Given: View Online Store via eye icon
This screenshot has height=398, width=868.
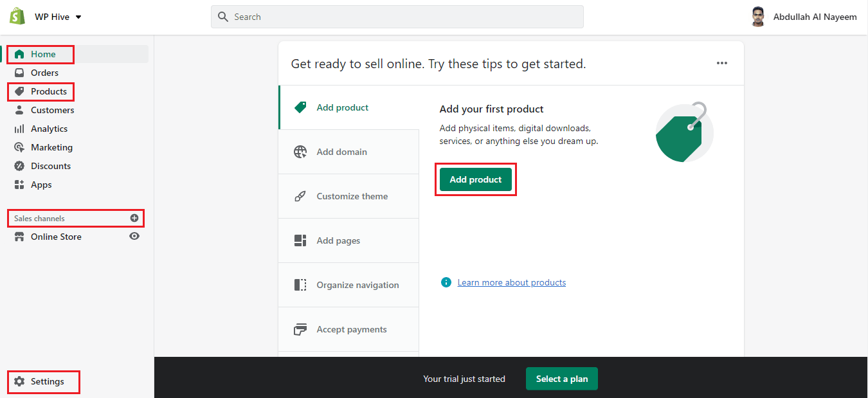Looking at the screenshot, I should 134,237.
